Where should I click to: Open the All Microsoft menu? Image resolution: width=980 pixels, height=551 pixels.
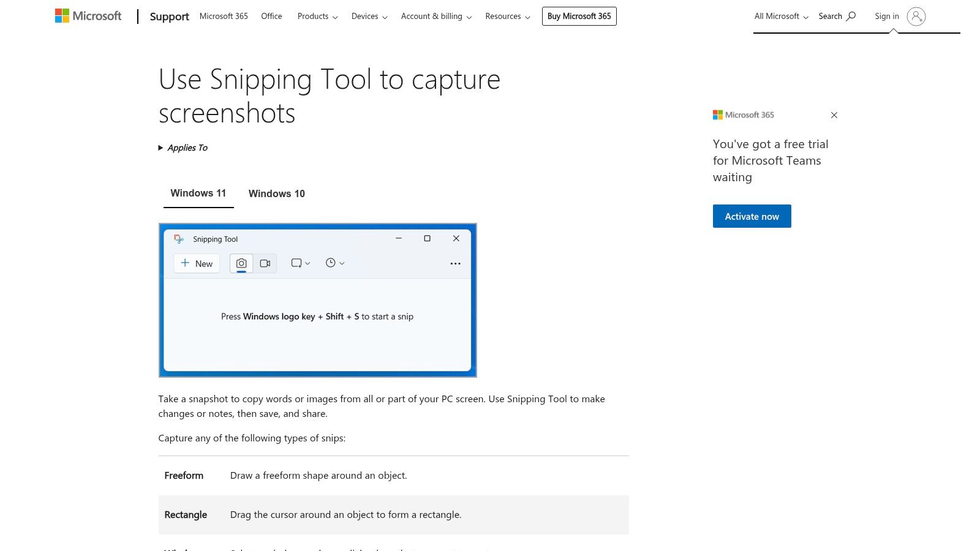point(781,17)
